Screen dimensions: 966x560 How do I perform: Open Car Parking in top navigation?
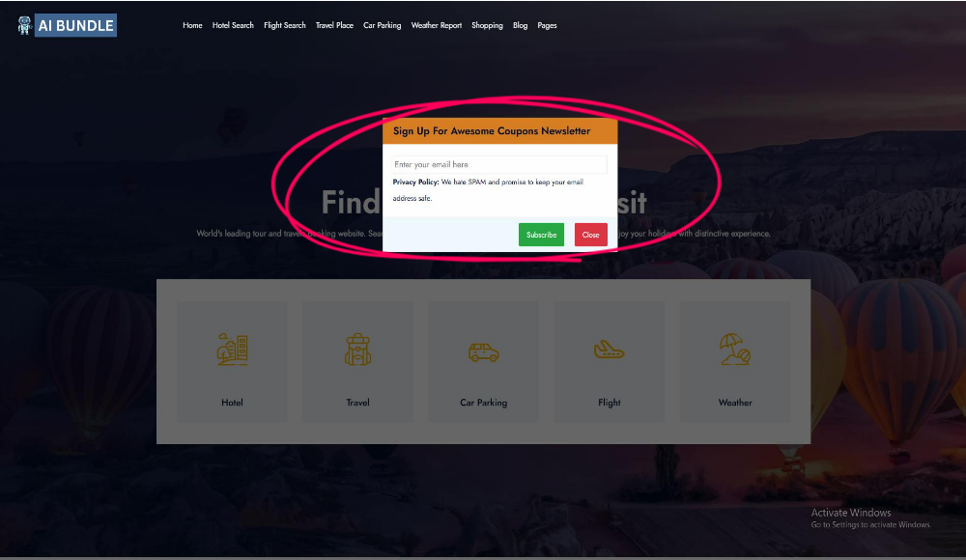point(382,25)
